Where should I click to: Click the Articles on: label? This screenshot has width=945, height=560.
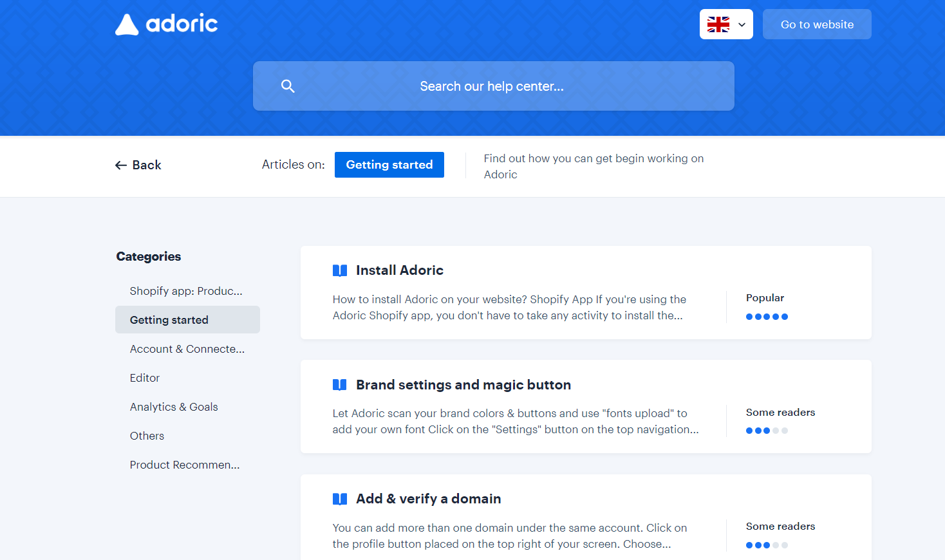pyautogui.click(x=294, y=165)
